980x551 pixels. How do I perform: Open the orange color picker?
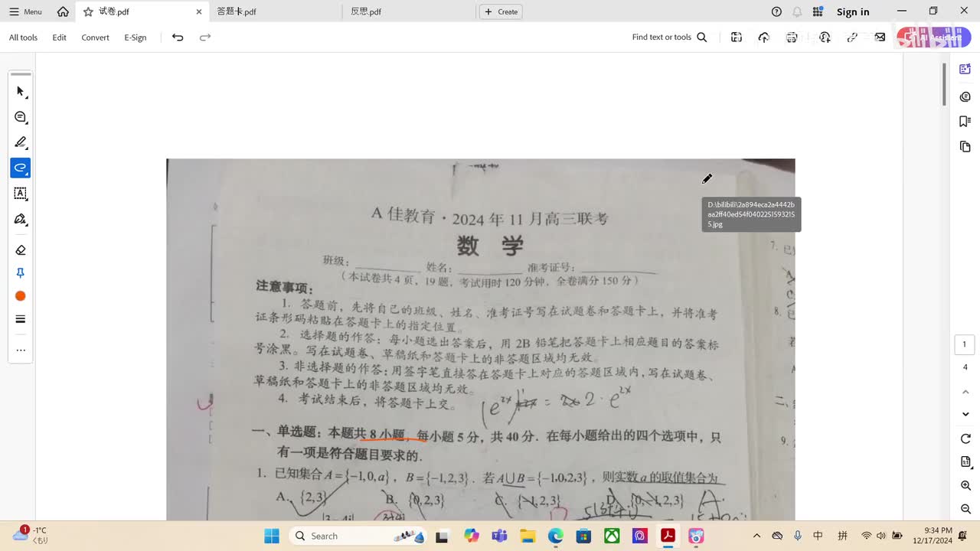point(21,296)
